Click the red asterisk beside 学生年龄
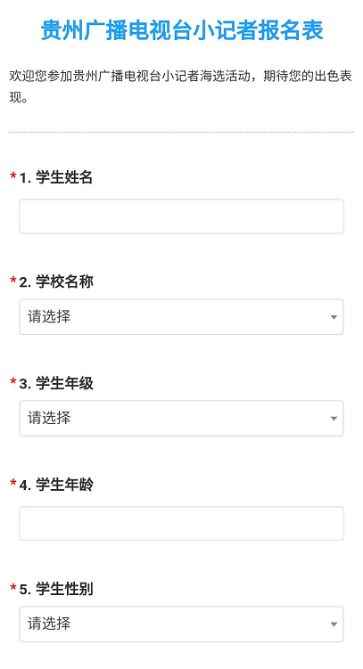The width and height of the screenshot is (363, 669). click(x=13, y=483)
